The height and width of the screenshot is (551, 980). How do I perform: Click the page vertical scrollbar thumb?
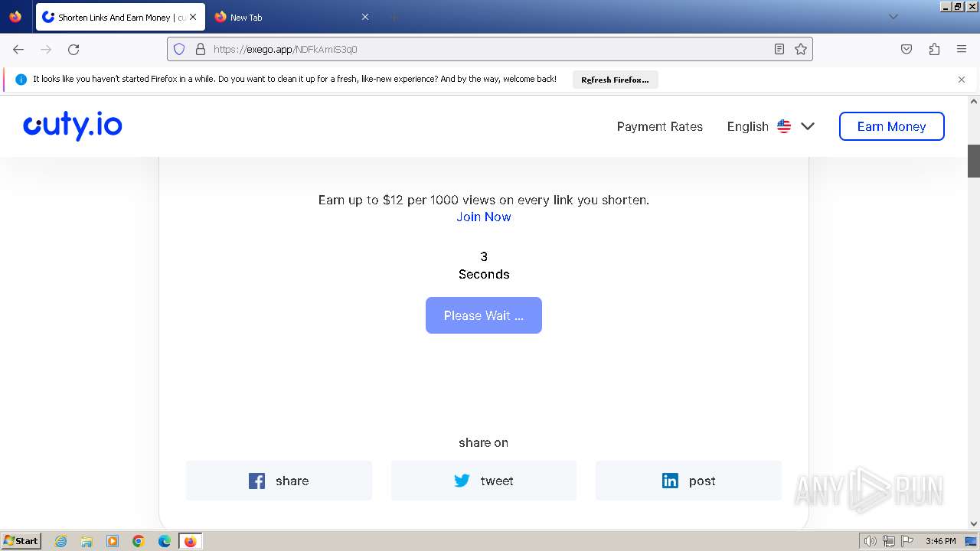point(974,161)
